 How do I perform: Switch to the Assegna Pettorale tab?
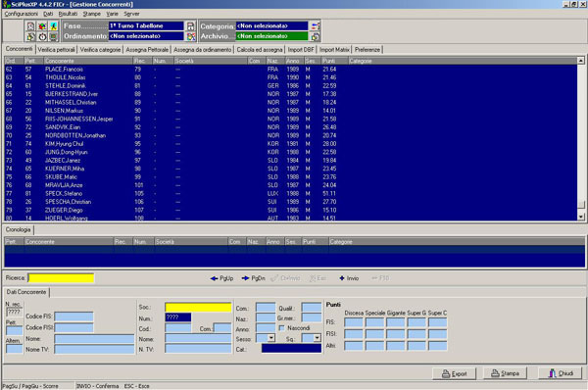click(147, 50)
